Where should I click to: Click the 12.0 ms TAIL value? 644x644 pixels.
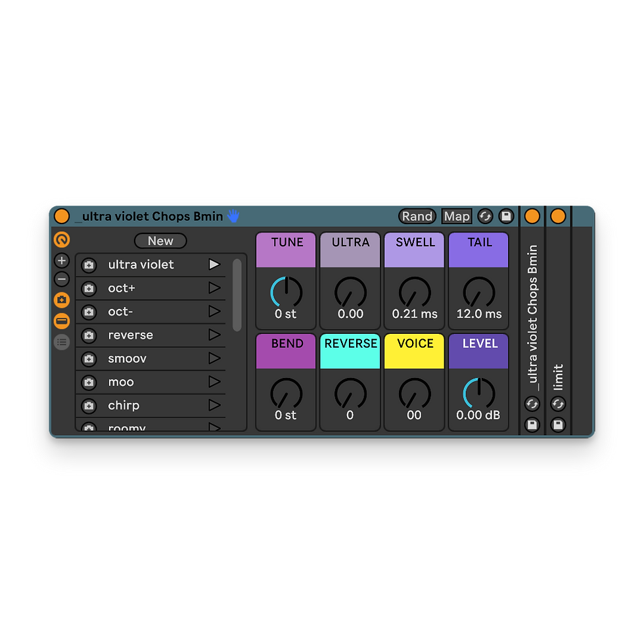[479, 314]
